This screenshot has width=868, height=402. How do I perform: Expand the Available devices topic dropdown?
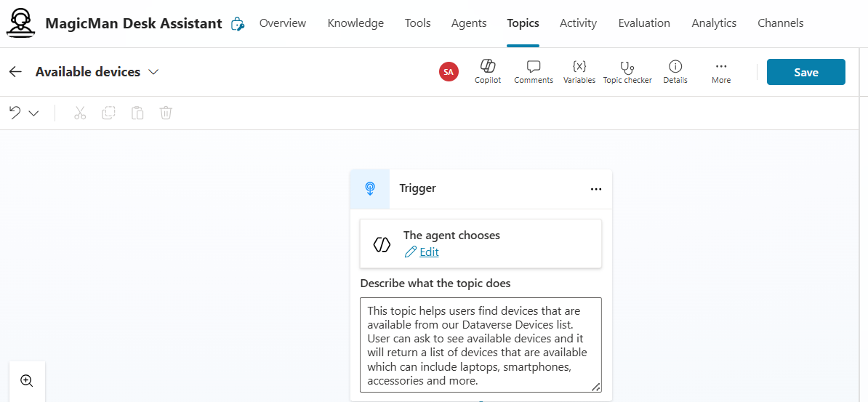coord(154,72)
